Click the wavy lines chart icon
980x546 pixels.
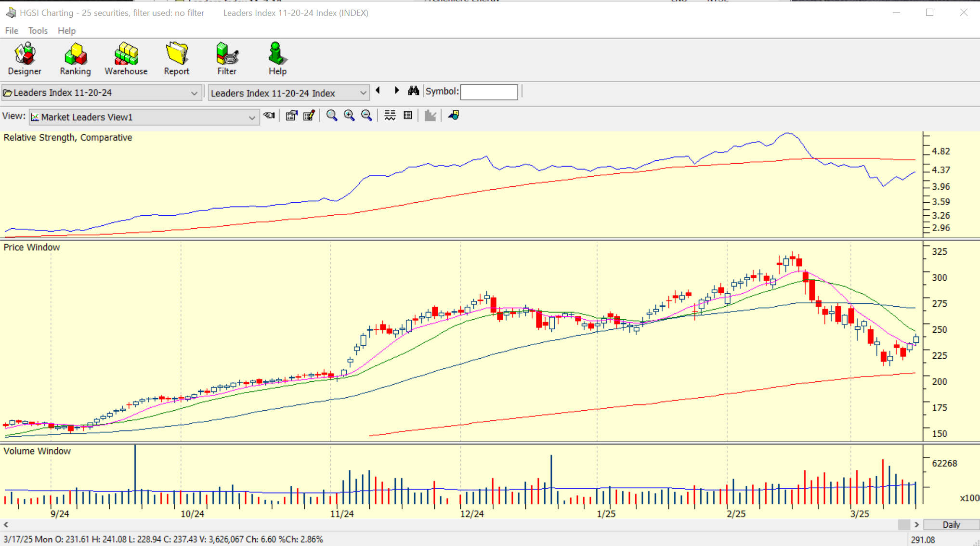coord(390,116)
